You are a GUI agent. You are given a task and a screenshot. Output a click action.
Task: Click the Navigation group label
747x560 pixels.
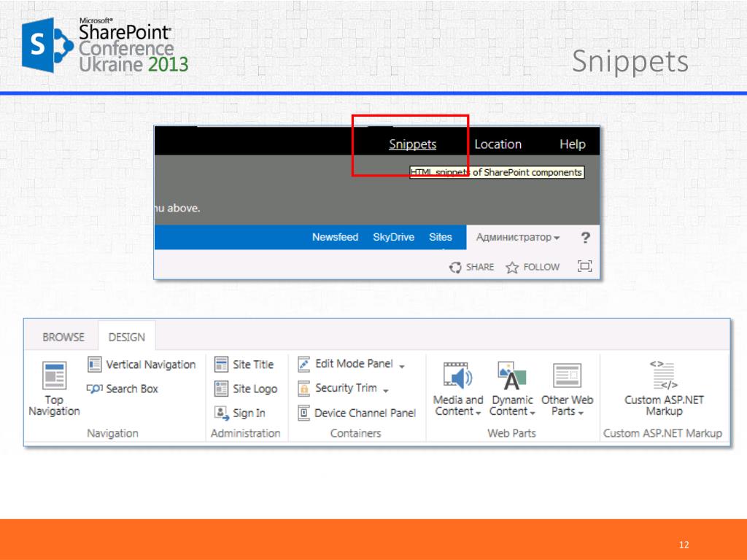(x=112, y=433)
